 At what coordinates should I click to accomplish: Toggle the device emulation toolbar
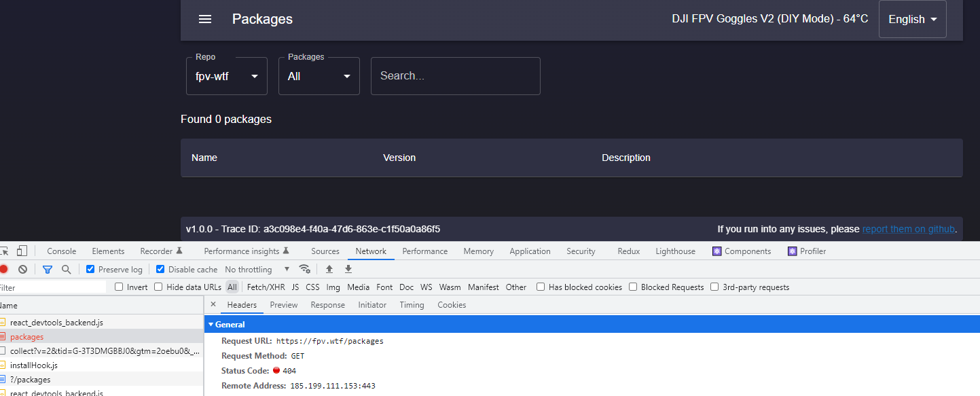[x=22, y=251]
